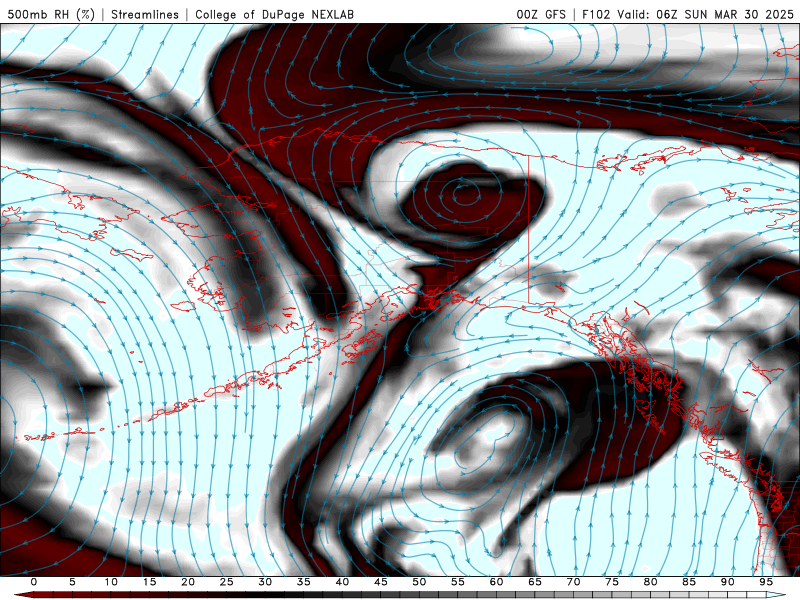The image size is (800, 600).
Task: Click the color bar label '15'
Action: coord(149,582)
